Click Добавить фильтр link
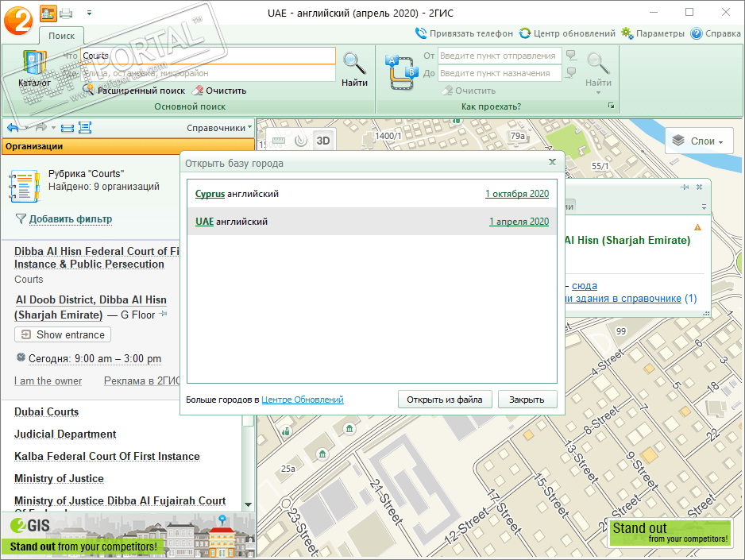 71,219
